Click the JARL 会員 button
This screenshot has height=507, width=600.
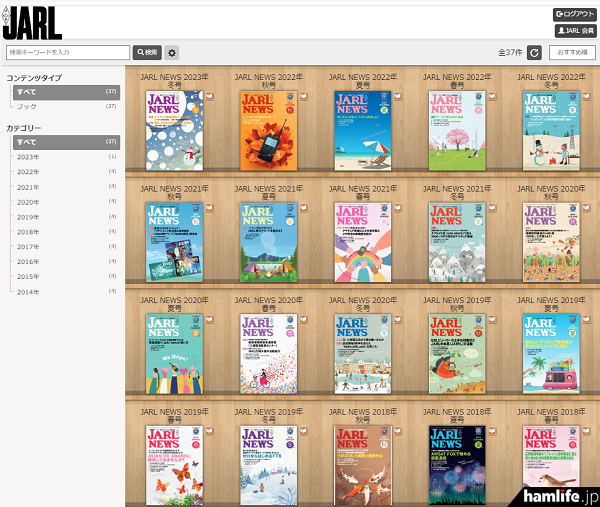[x=574, y=31]
